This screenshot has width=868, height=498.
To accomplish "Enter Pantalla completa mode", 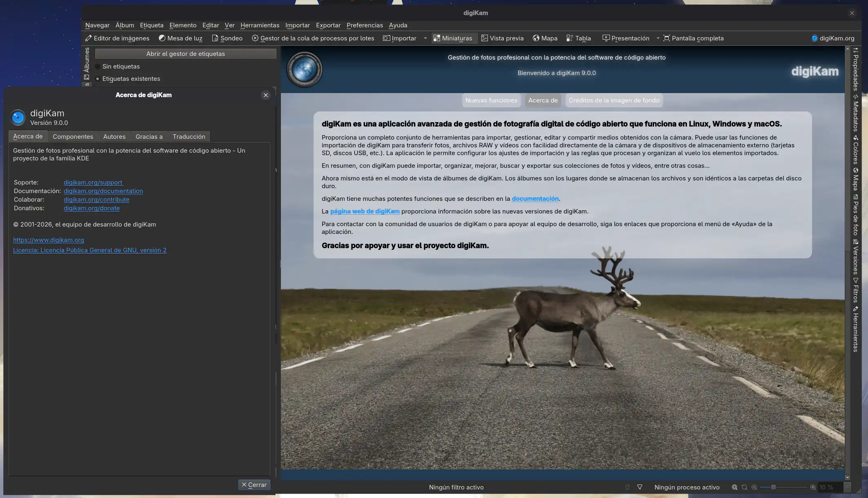I will pos(693,38).
